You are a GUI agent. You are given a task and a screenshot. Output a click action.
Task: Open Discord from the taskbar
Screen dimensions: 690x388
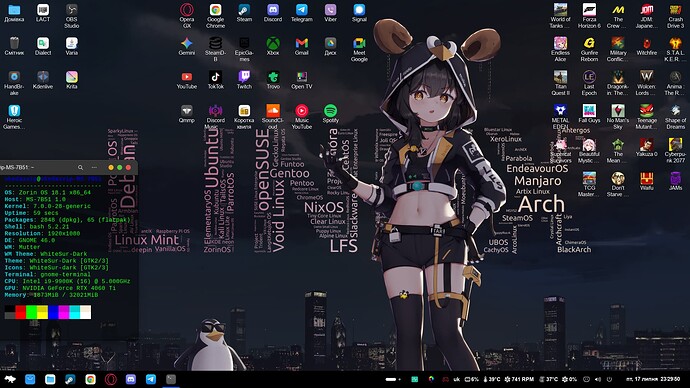coord(131,379)
